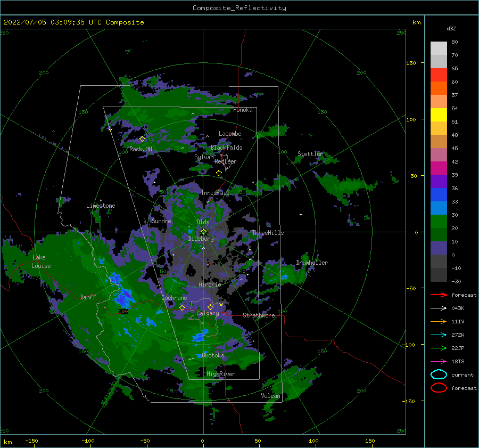
Task: Click the 150 tick on right axis
Action: click(x=411, y=63)
